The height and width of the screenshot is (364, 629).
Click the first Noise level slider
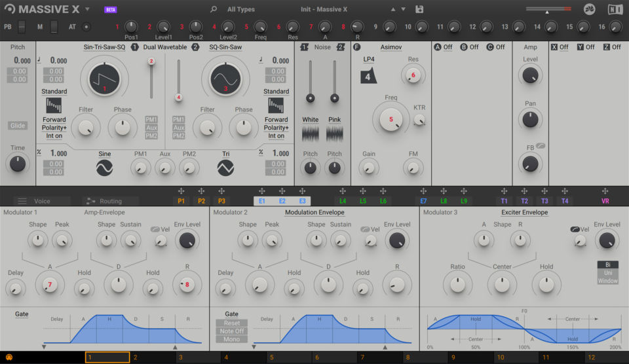(311, 98)
